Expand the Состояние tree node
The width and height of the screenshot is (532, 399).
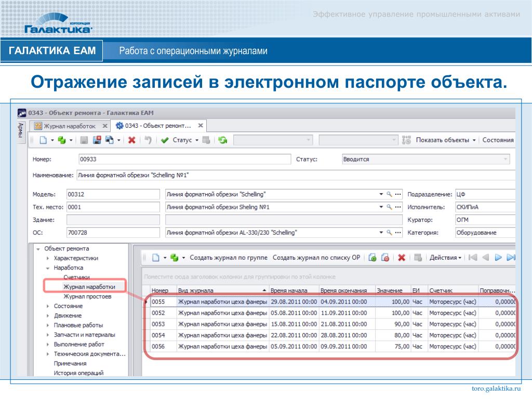47,307
